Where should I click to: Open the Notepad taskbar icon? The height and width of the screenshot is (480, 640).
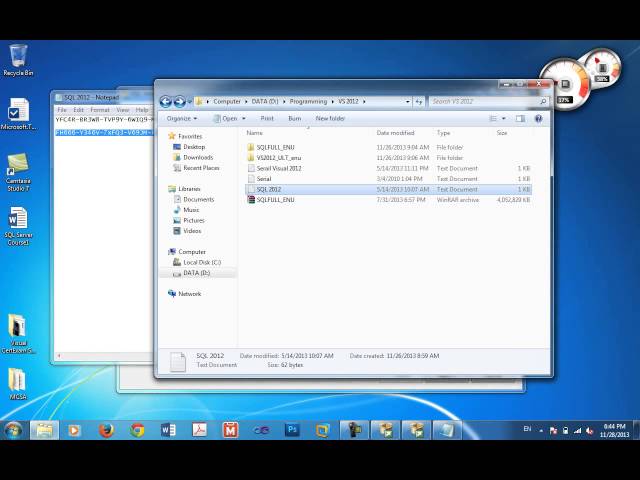[447, 430]
